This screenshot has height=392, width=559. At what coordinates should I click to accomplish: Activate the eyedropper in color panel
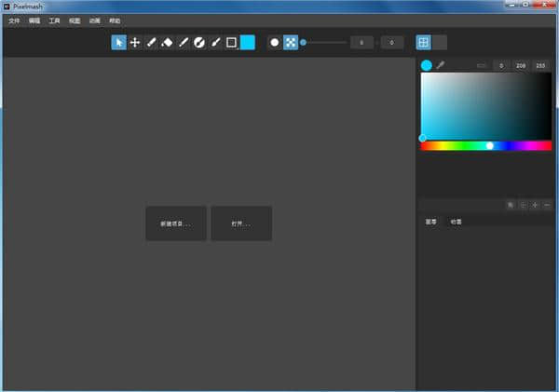pos(441,65)
